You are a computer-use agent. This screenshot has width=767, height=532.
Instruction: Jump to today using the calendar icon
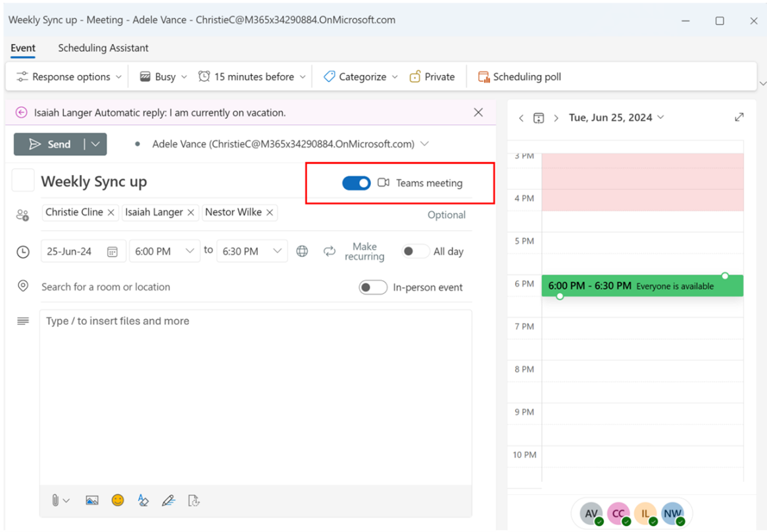(539, 116)
